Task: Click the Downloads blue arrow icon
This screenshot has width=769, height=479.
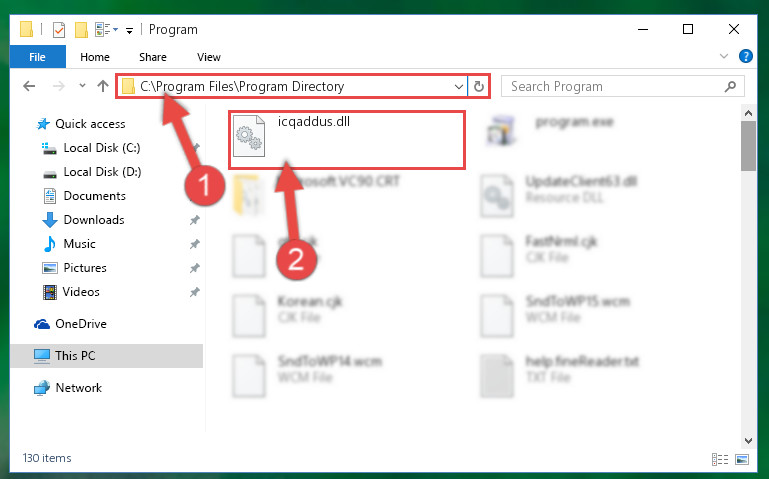Action: pos(50,220)
